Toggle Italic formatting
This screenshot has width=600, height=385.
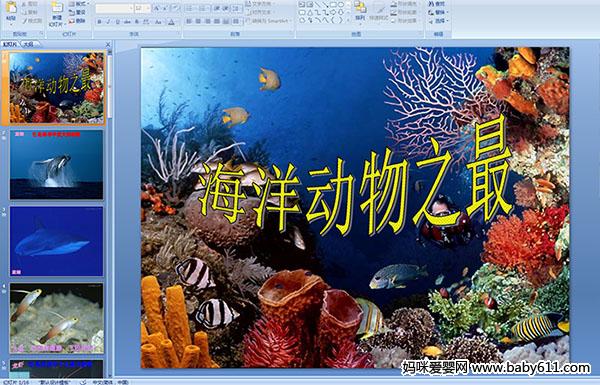coord(109,22)
